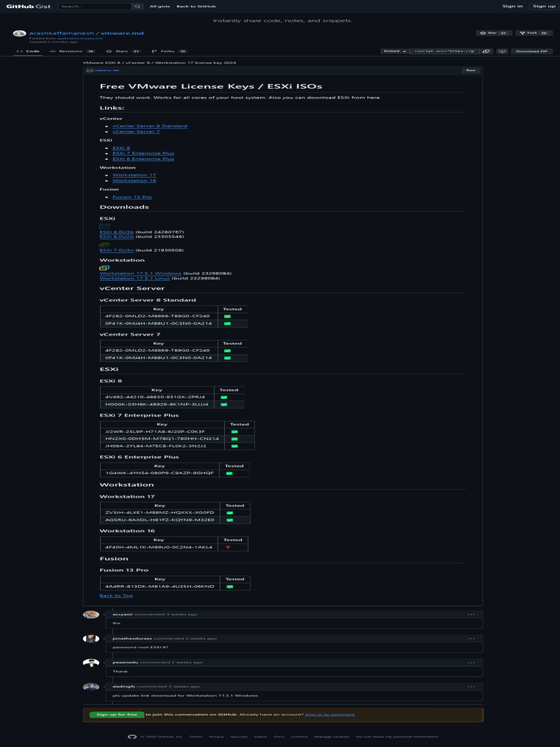Viewport: 560px width, 747px height.
Task: Open options menu on accyasir's comment
Action: 471,614
